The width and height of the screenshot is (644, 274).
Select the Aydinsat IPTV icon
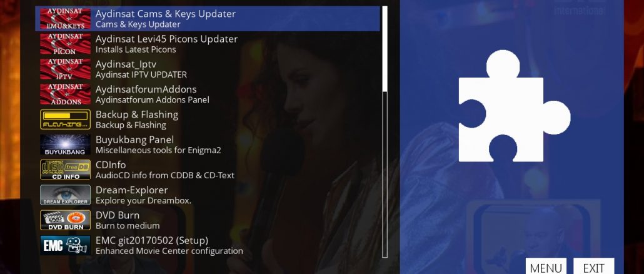pos(65,69)
